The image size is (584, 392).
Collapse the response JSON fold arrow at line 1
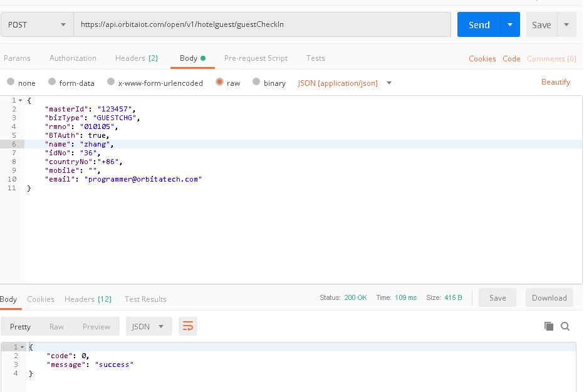(x=23, y=347)
